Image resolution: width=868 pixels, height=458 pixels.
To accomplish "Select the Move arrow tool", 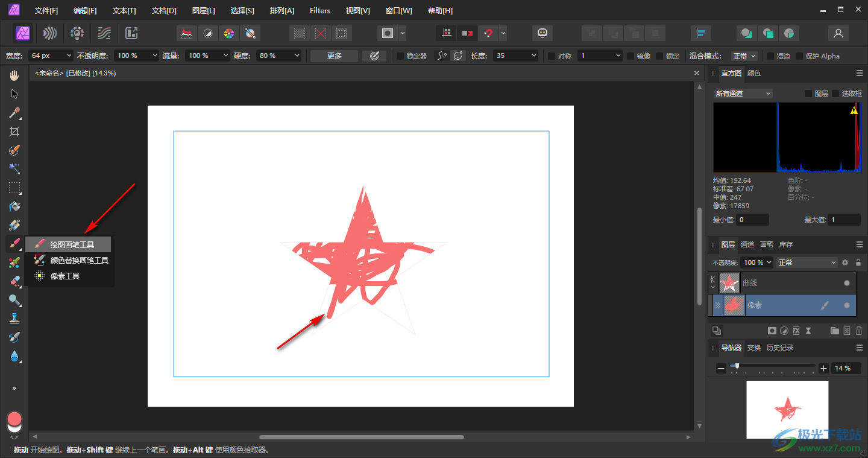I will 15,94.
